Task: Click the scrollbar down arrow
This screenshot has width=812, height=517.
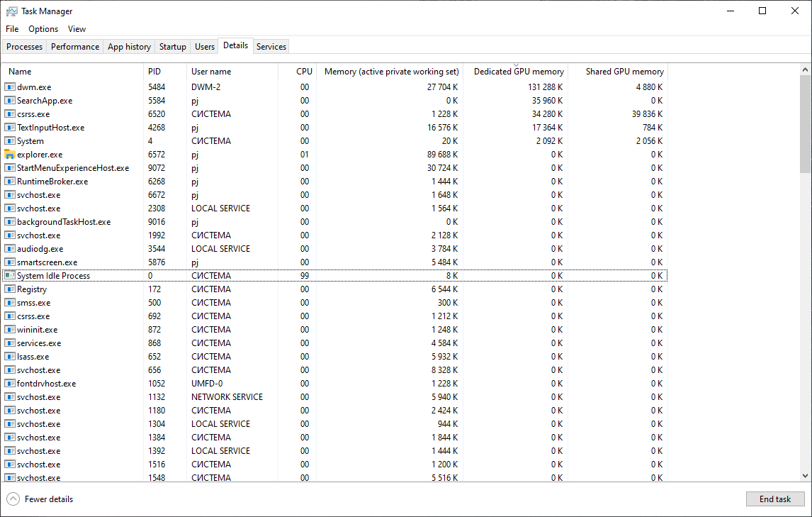Action: point(805,476)
